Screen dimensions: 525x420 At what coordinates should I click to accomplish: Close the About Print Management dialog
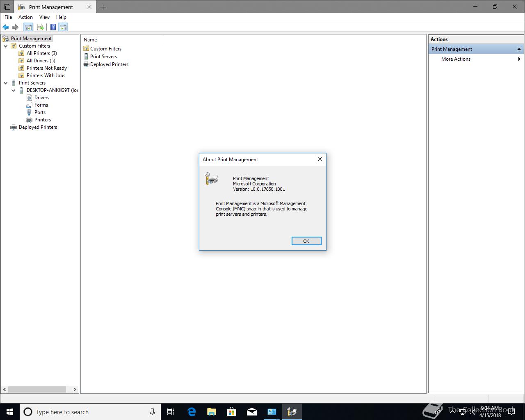(320, 159)
